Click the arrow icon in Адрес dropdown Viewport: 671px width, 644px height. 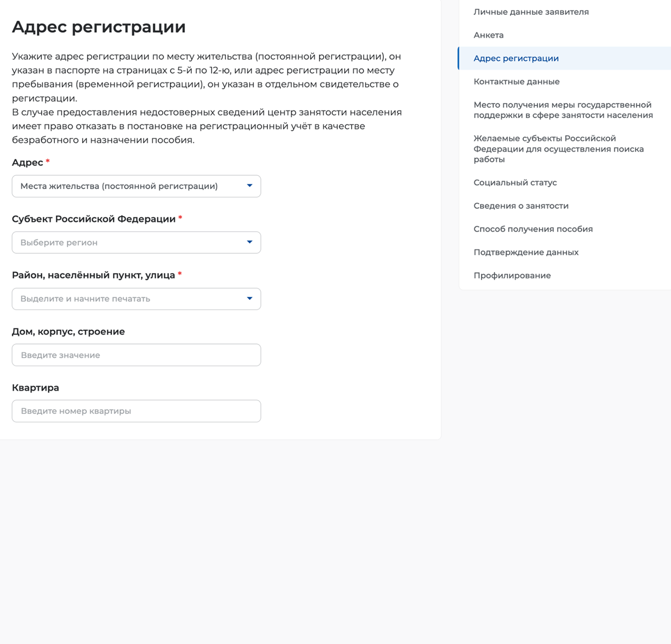tap(249, 186)
